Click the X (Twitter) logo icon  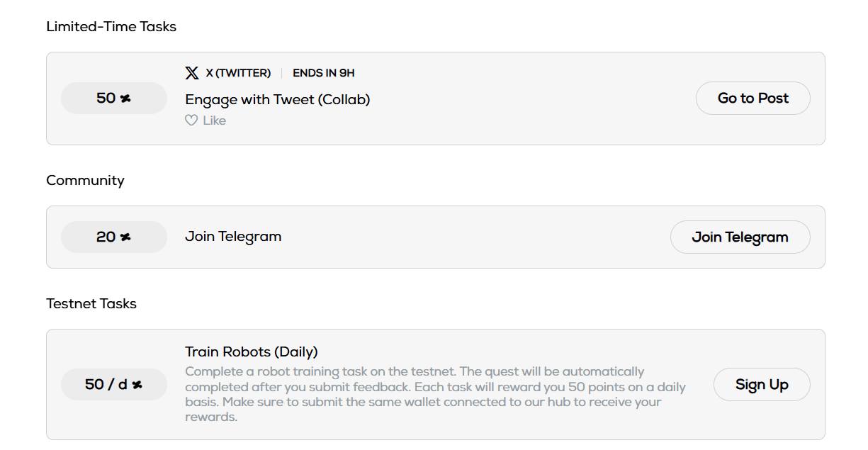tap(191, 73)
